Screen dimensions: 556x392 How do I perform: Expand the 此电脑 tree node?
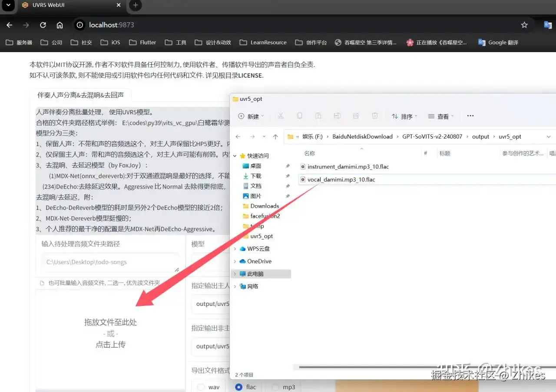235,274
